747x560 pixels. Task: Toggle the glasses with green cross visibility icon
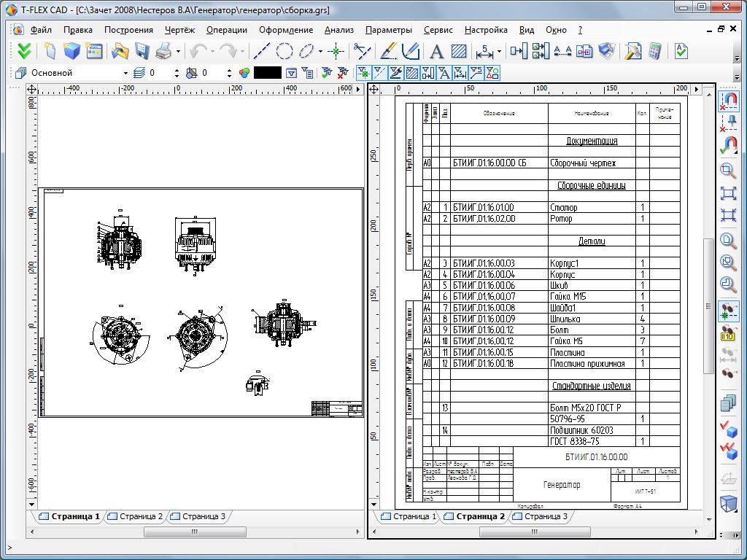point(728,311)
